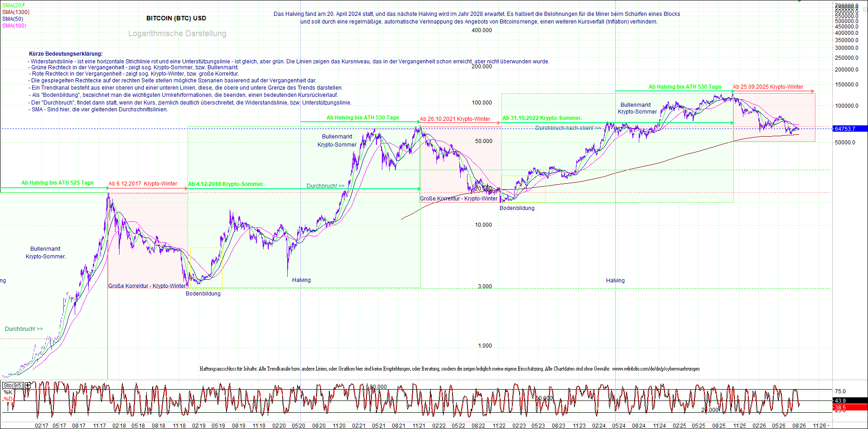The width and height of the screenshot is (868, 429).
Task: Open the wikifolio.com cyberwaehrungen link
Action: click(x=656, y=369)
